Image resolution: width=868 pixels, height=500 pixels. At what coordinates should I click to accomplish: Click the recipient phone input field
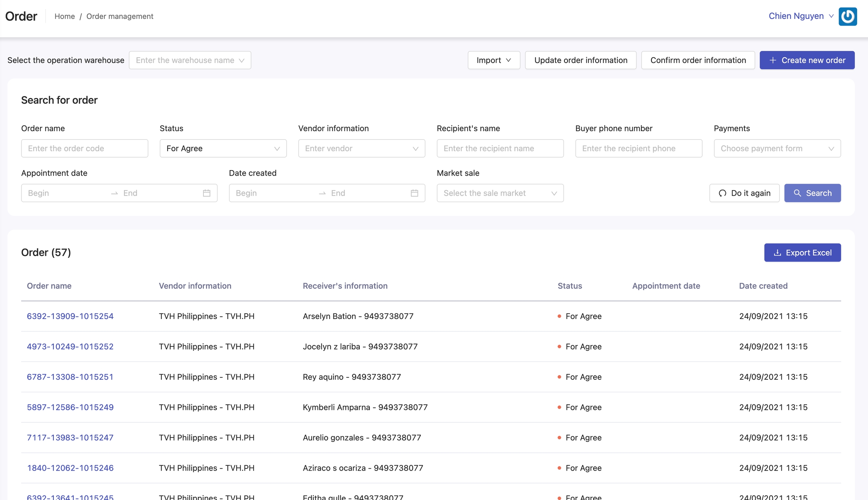(x=639, y=149)
